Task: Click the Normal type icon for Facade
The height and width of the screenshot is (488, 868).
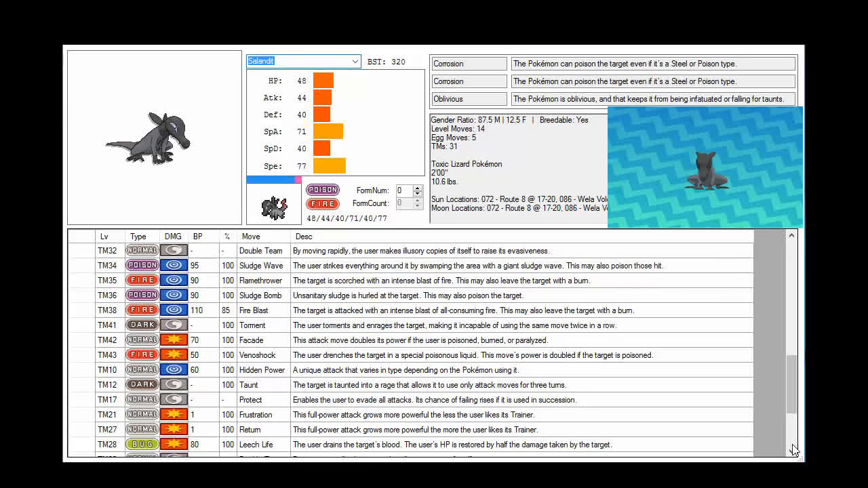Action: 142,340
